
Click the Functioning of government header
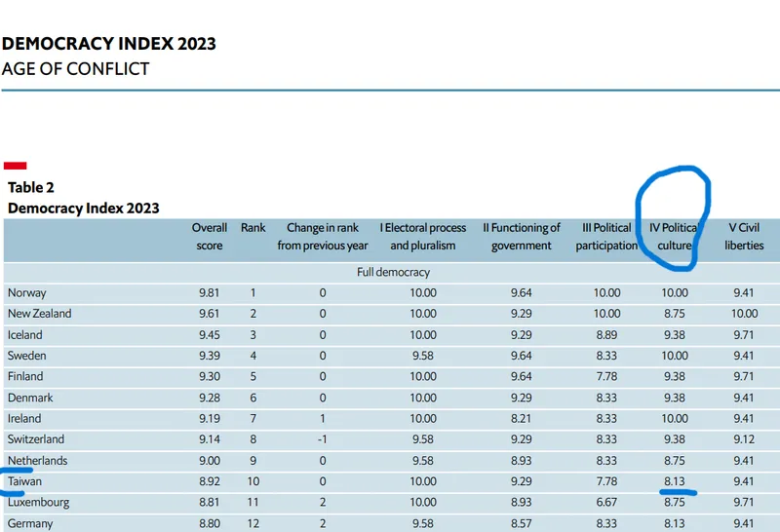(522, 237)
